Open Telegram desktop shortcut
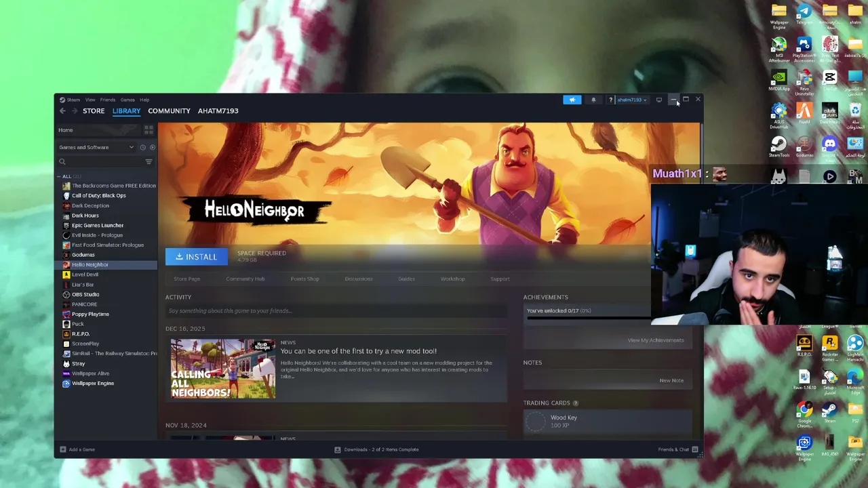Image resolution: width=868 pixels, height=488 pixels. [x=804, y=15]
